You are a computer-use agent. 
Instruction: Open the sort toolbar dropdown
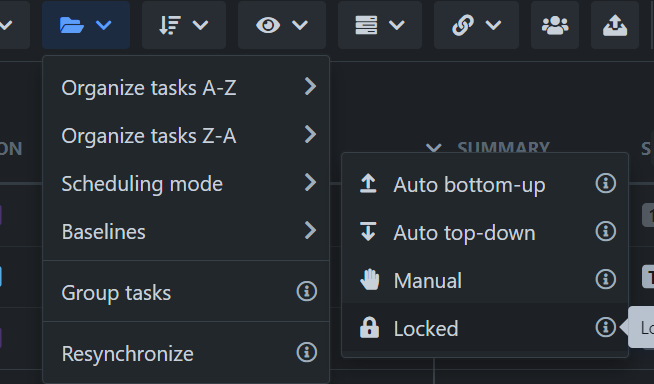(x=184, y=25)
